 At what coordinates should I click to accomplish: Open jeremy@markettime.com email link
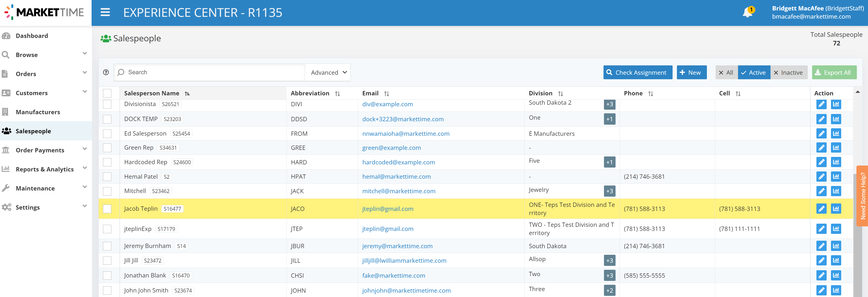point(397,246)
